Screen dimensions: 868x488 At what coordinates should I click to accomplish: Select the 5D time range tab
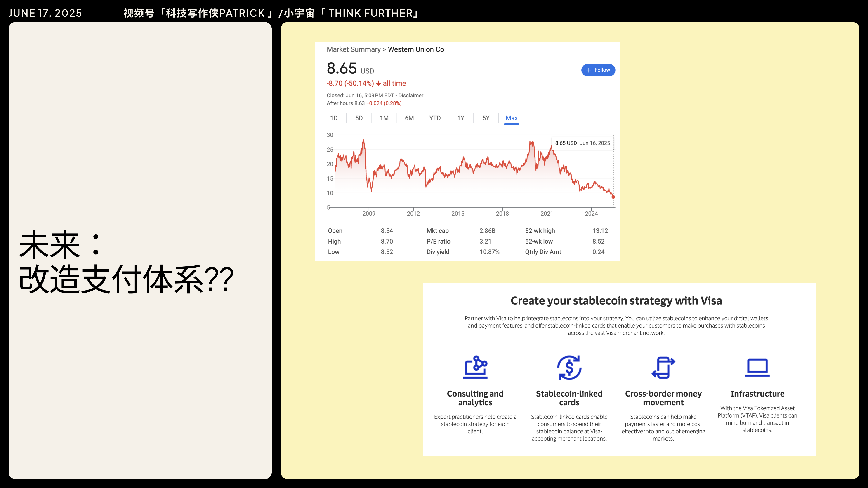359,118
